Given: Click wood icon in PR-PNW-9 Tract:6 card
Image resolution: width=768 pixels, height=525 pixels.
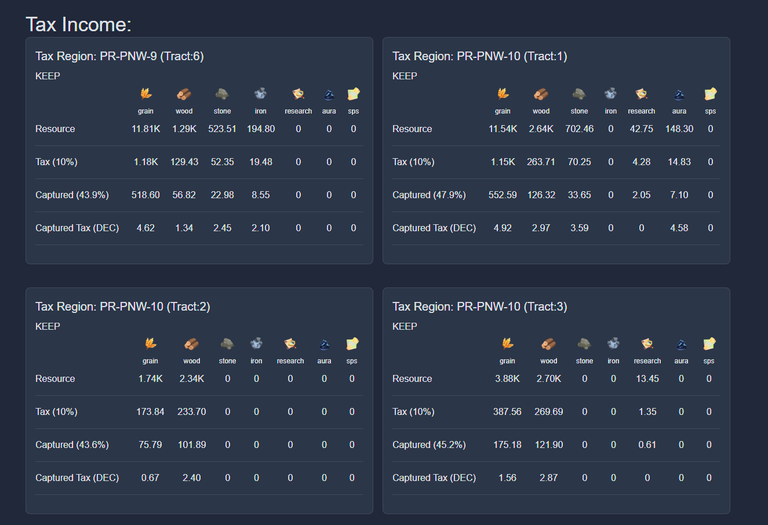Looking at the screenshot, I should coord(184,94).
